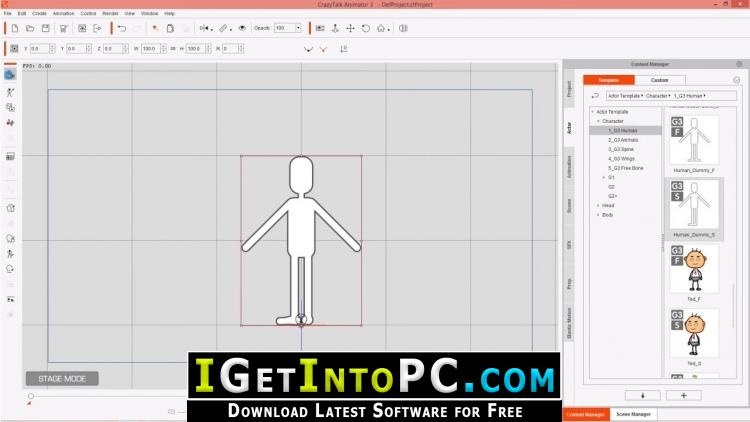Toggle the eye visibility icon in toolbar
Image resolution: width=750 pixels, height=422 pixels.
(x=242, y=28)
